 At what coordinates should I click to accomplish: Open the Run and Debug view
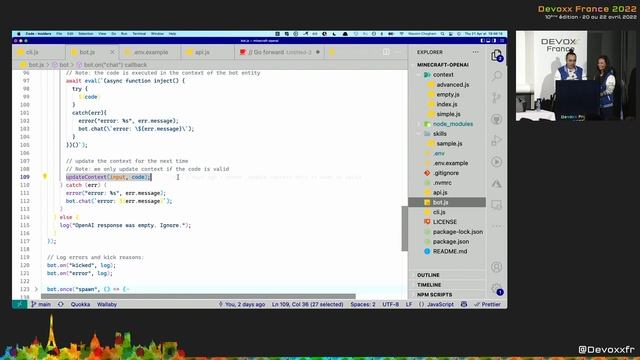coord(496,140)
